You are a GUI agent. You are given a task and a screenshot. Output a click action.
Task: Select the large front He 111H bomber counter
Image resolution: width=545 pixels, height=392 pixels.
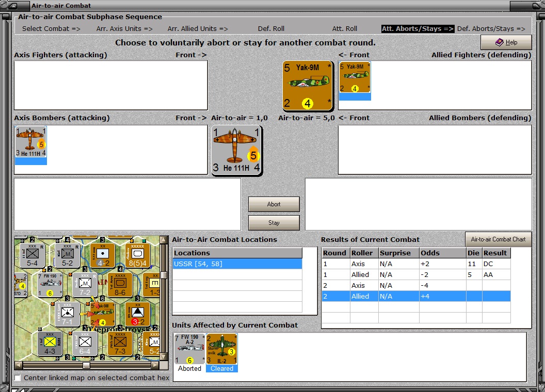pyautogui.click(x=237, y=151)
